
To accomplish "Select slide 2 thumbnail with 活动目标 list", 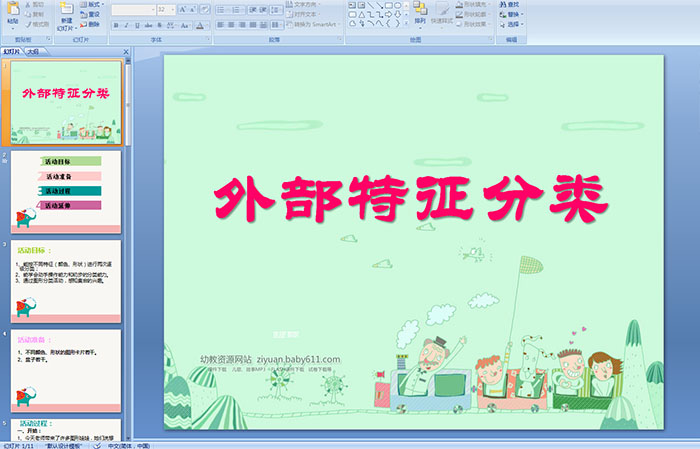I will click(66, 192).
